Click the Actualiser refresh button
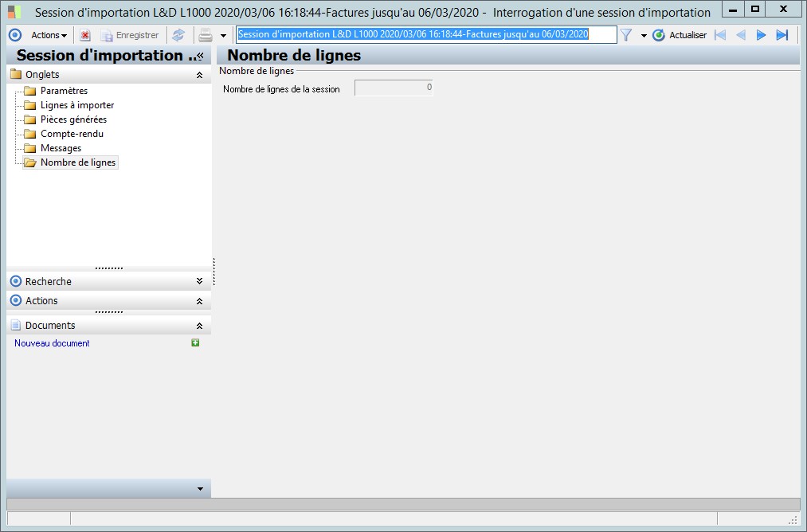This screenshot has height=532, width=807. 680,35
